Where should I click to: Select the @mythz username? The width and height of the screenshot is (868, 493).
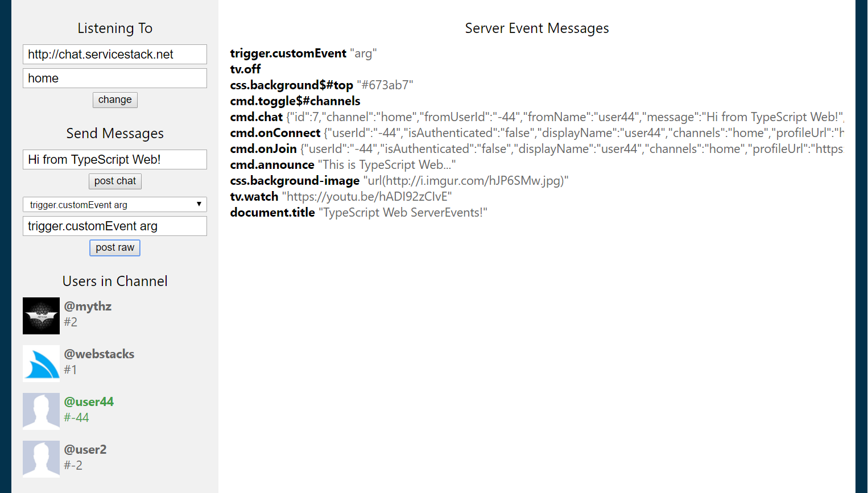tap(88, 306)
